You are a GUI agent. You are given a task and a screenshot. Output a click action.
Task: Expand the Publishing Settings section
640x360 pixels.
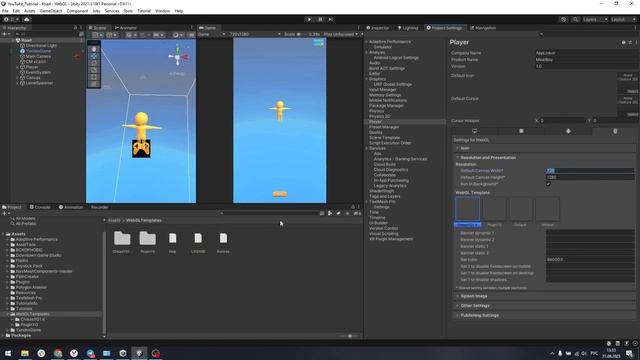458,316
